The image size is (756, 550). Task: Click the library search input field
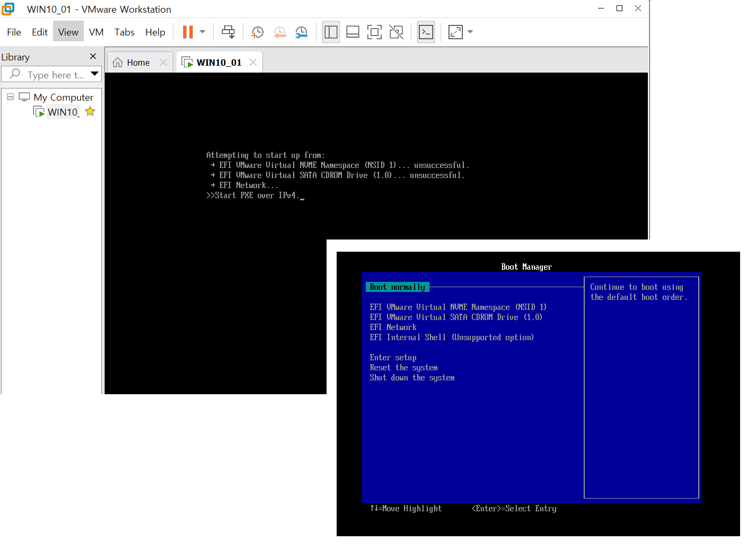pos(51,75)
